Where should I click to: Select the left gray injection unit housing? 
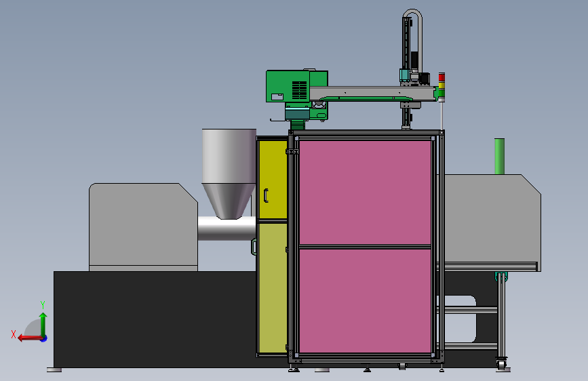pos(143,226)
